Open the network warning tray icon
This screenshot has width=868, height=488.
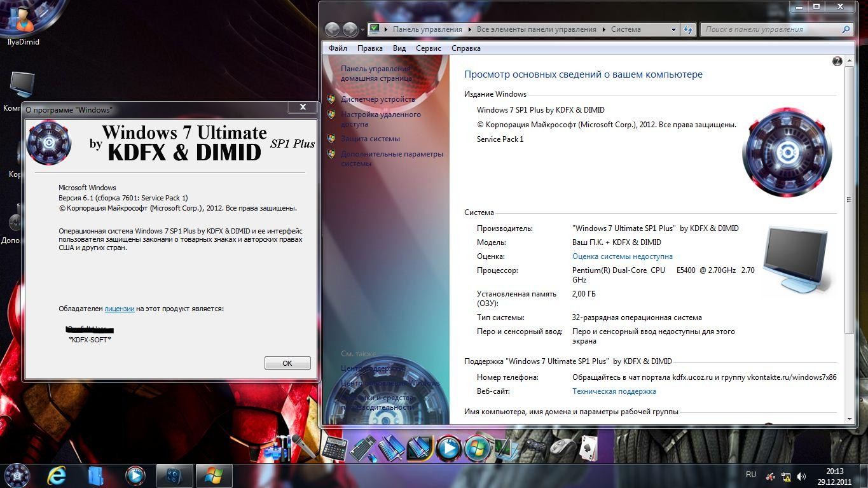pyautogui.click(x=786, y=476)
